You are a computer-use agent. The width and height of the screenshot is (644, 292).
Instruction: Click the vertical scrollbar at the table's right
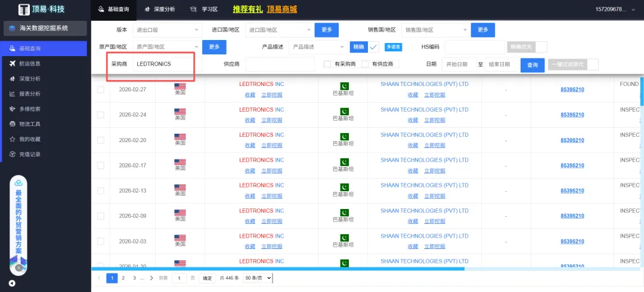[642, 91]
